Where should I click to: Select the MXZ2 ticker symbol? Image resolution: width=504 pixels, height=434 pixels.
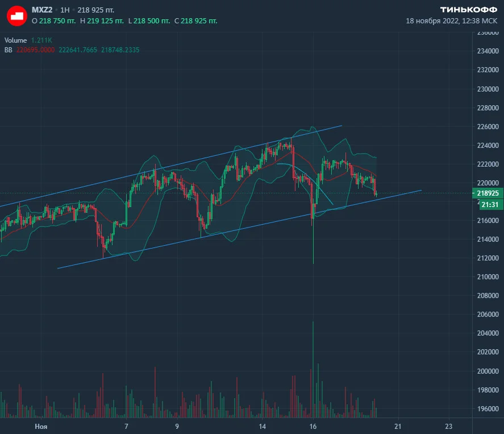tap(42, 10)
